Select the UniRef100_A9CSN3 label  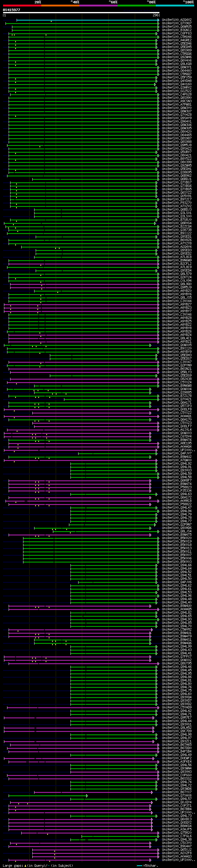(x=177, y=101)
